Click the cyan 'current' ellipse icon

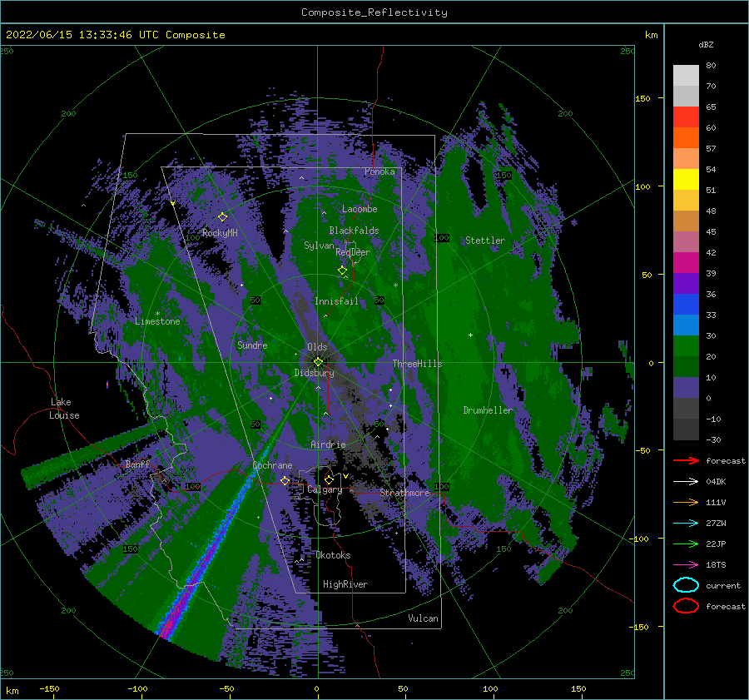coord(686,585)
